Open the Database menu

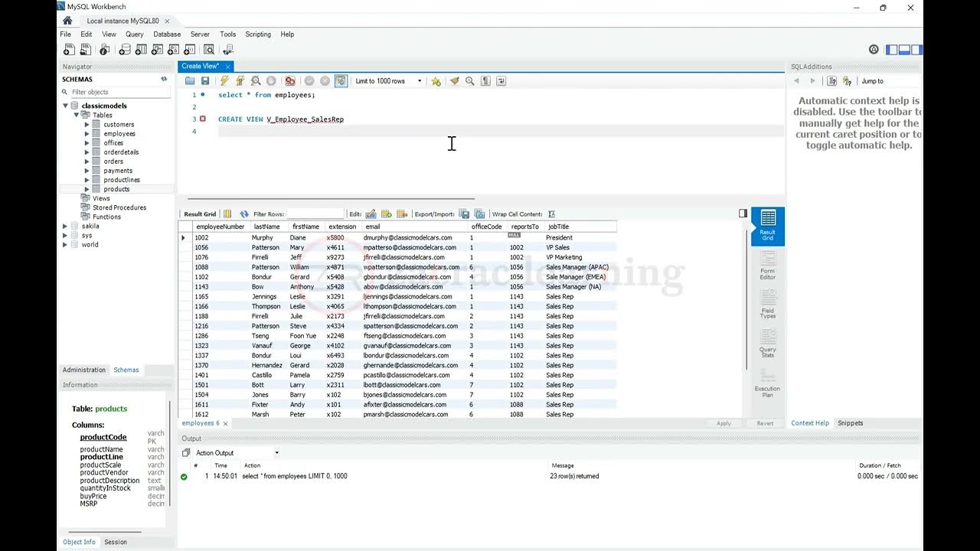point(167,34)
